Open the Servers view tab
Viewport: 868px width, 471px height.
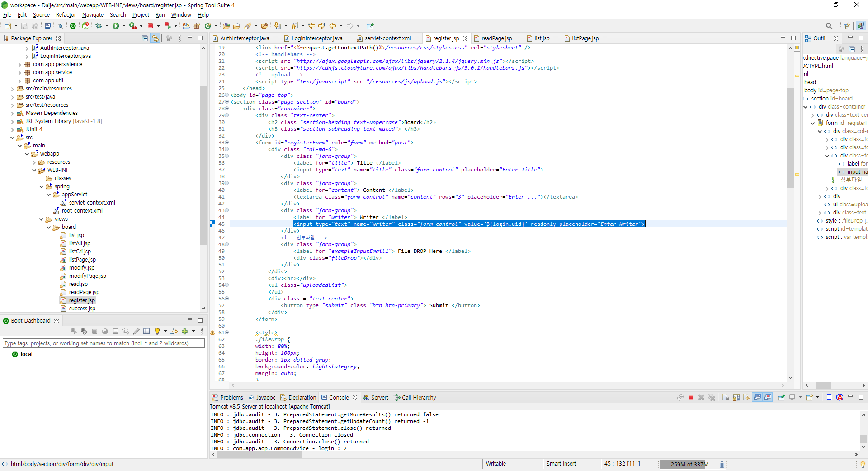tap(376, 398)
